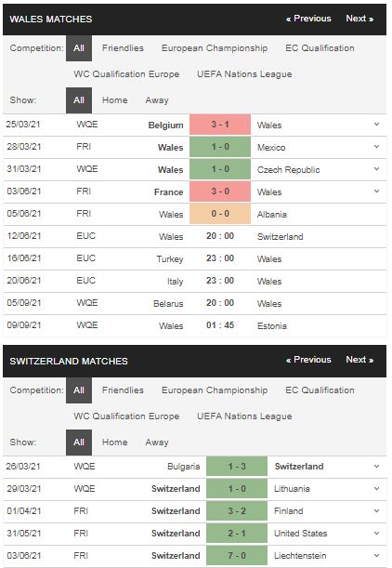Image resolution: width=392 pixels, height=568 pixels.
Task: Select European Championship filter for Wales
Action: click(x=215, y=48)
